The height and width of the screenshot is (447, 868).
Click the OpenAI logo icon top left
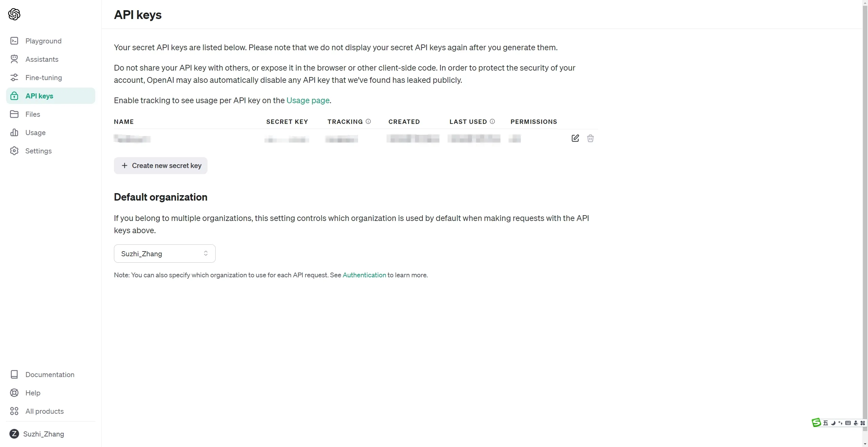coord(14,14)
